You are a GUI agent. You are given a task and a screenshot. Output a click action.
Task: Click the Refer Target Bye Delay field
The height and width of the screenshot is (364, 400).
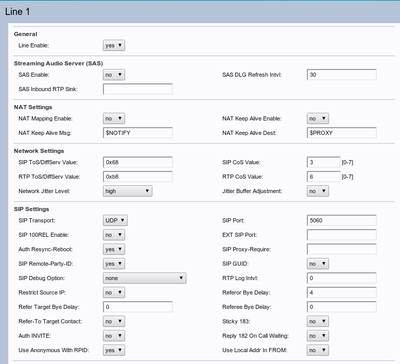pos(138,307)
